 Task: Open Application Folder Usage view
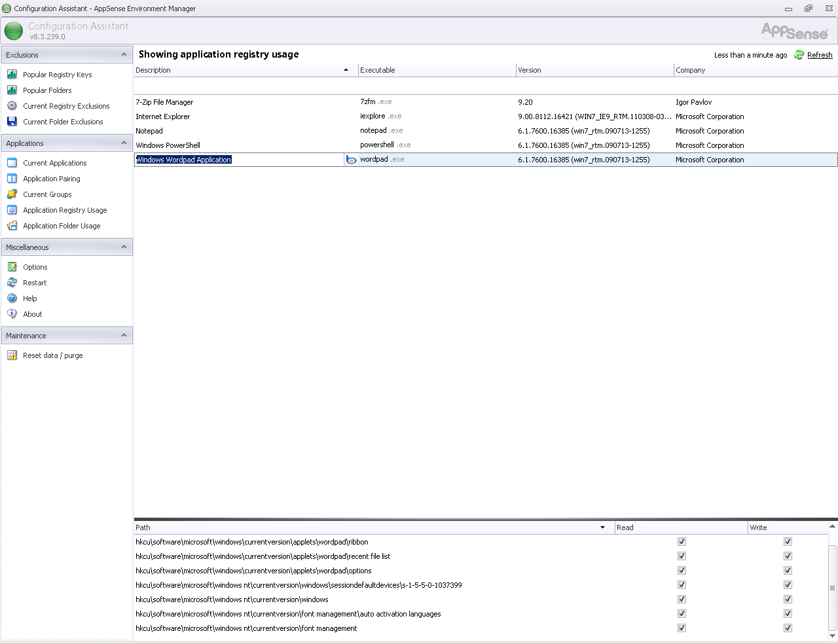pos(62,226)
